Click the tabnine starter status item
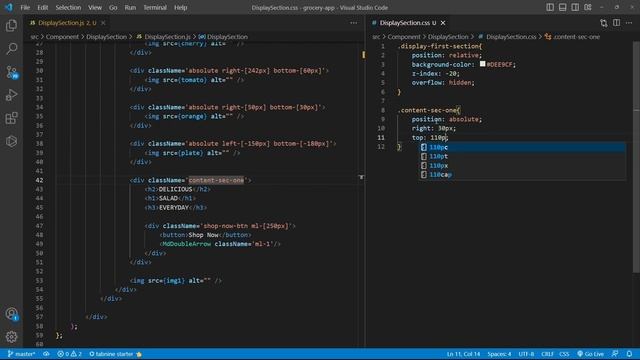The image size is (640, 360). pyautogui.click(x=115, y=354)
